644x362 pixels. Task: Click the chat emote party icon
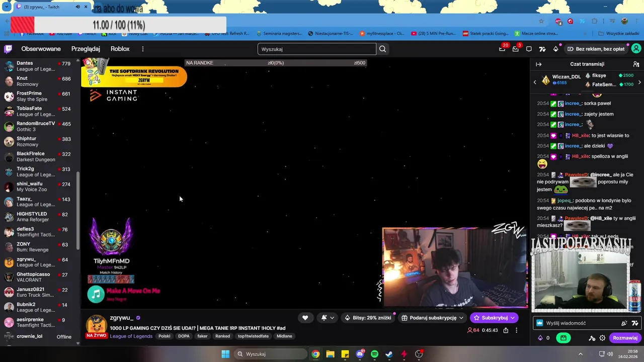point(624,323)
